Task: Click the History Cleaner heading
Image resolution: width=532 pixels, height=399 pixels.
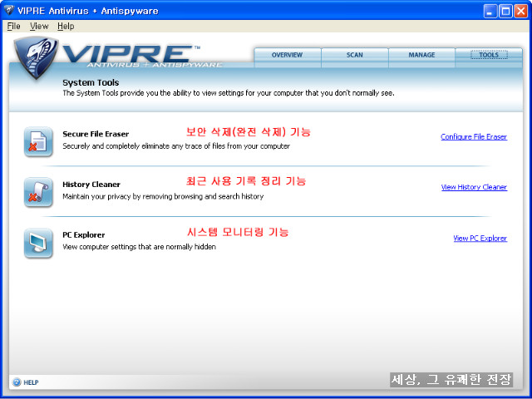Action: point(91,185)
